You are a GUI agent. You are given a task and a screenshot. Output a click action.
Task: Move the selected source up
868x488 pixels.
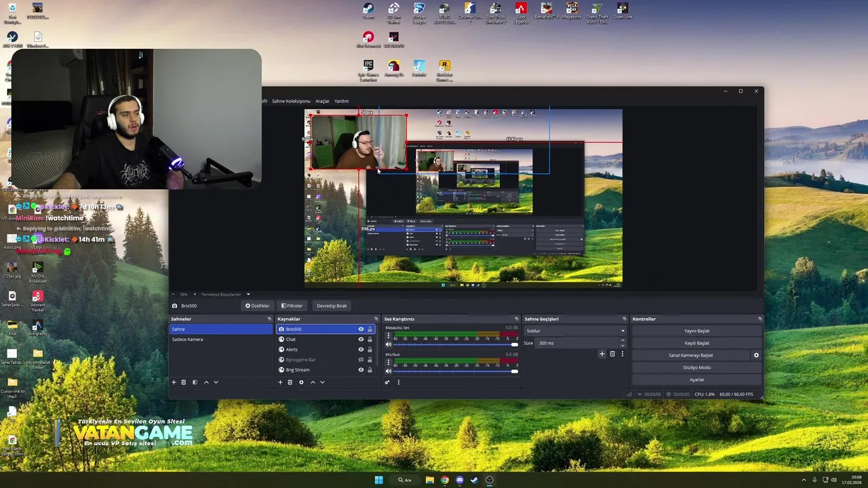click(313, 382)
